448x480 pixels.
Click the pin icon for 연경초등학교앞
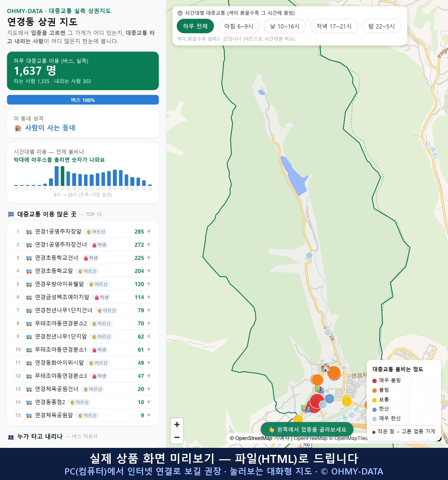(x=149, y=271)
